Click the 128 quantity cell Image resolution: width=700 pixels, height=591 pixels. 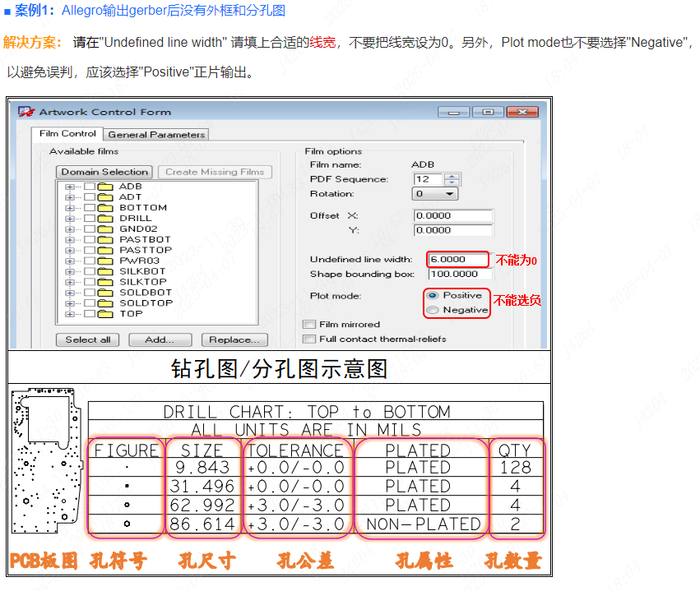pos(516,468)
